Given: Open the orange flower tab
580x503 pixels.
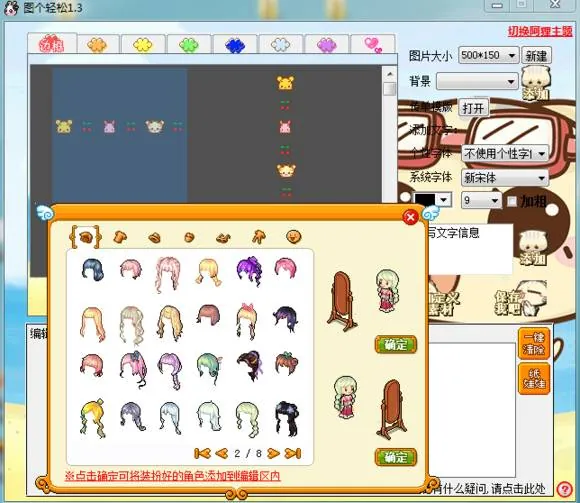Looking at the screenshot, I should pos(97,45).
